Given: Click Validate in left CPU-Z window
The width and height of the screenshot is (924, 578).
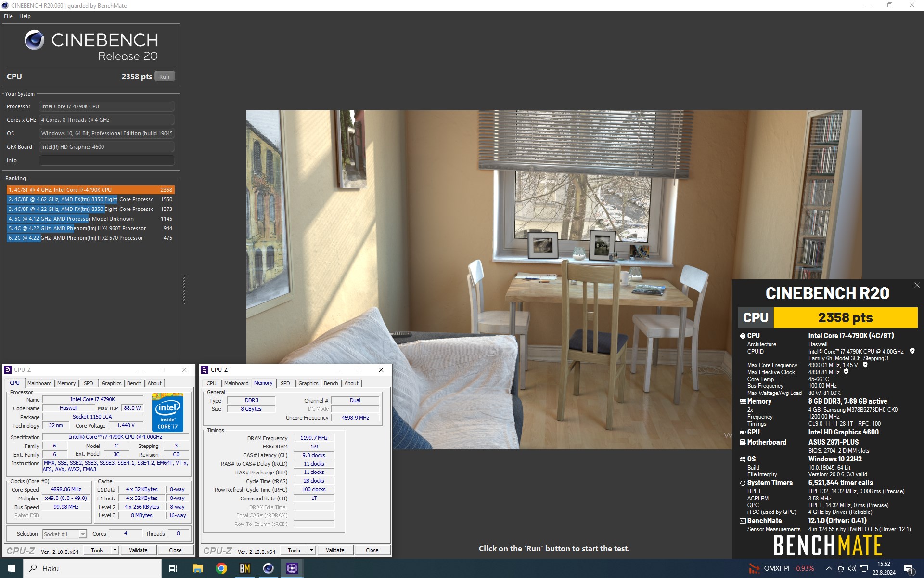Looking at the screenshot, I should click(x=138, y=550).
